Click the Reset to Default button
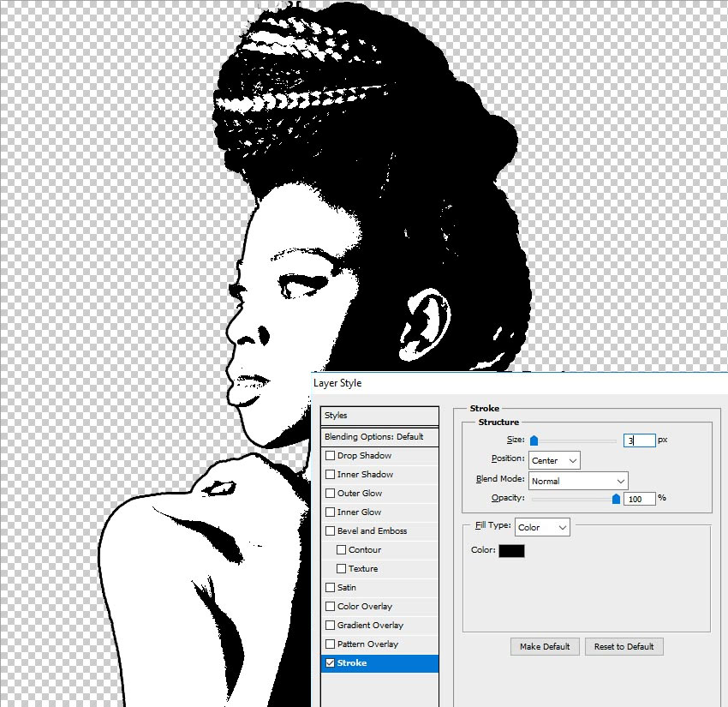This screenshot has height=707, width=728. [x=624, y=646]
